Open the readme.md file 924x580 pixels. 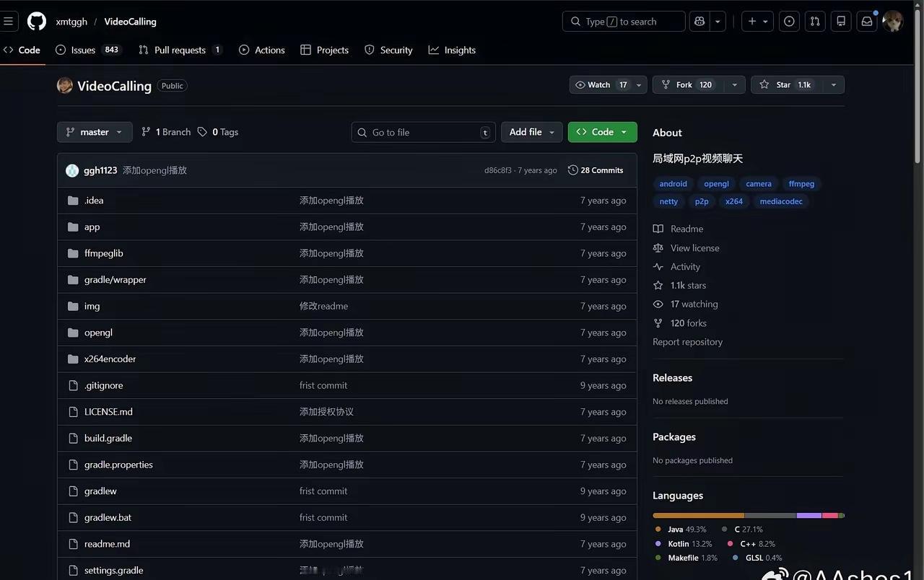click(x=107, y=544)
